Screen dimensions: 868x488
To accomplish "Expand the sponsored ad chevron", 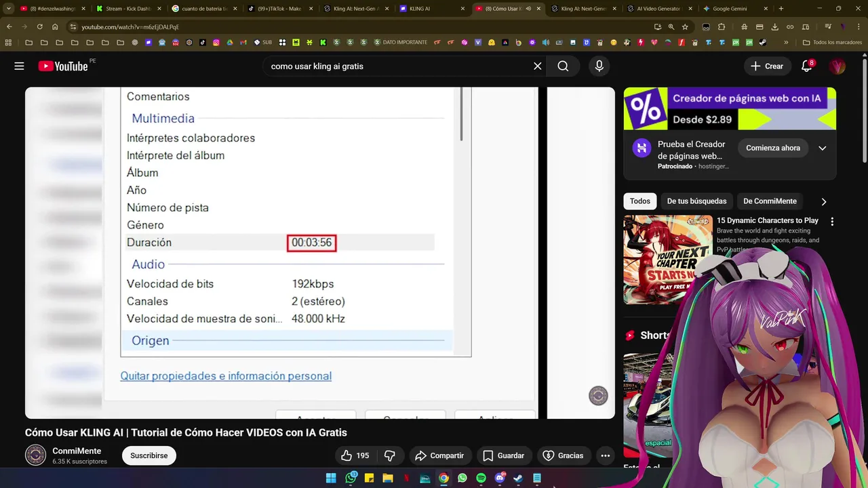I will pyautogui.click(x=822, y=148).
